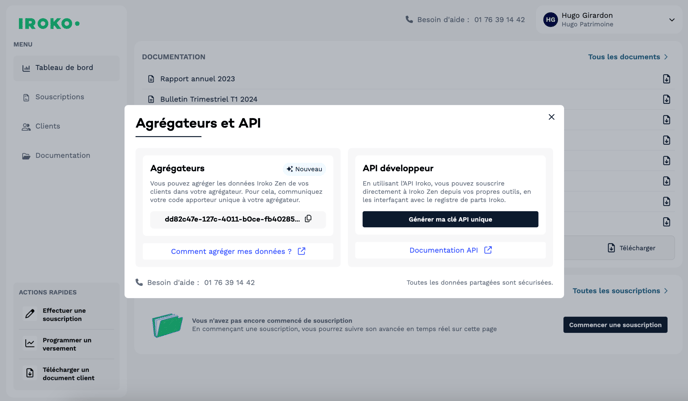
Task: Click the phone icon beside the header help number
Action: click(409, 19)
